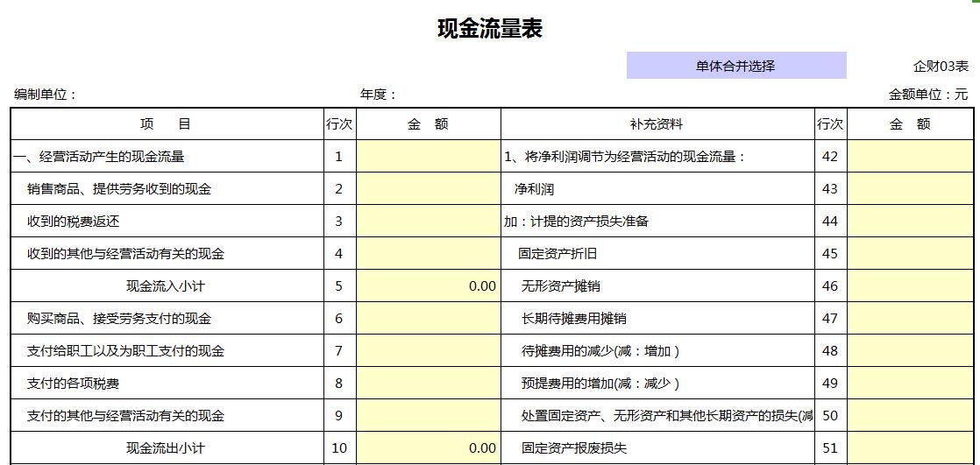This screenshot has height=465, width=980.
Task: Select 0.00 value in 现金流出小计 row
Action: pyautogui.click(x=482, y=448)
